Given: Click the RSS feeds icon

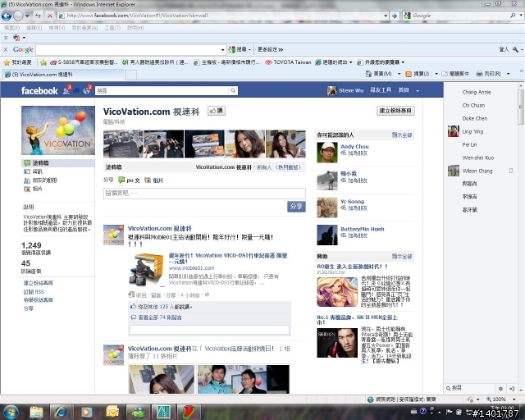Looking at the screenshot, I should [x=409, y=74].
